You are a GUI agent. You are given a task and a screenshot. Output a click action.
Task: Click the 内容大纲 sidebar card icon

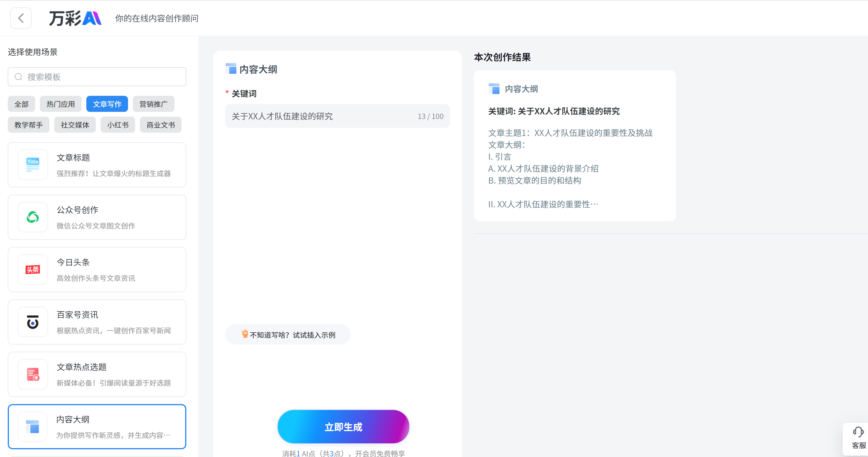33,427
